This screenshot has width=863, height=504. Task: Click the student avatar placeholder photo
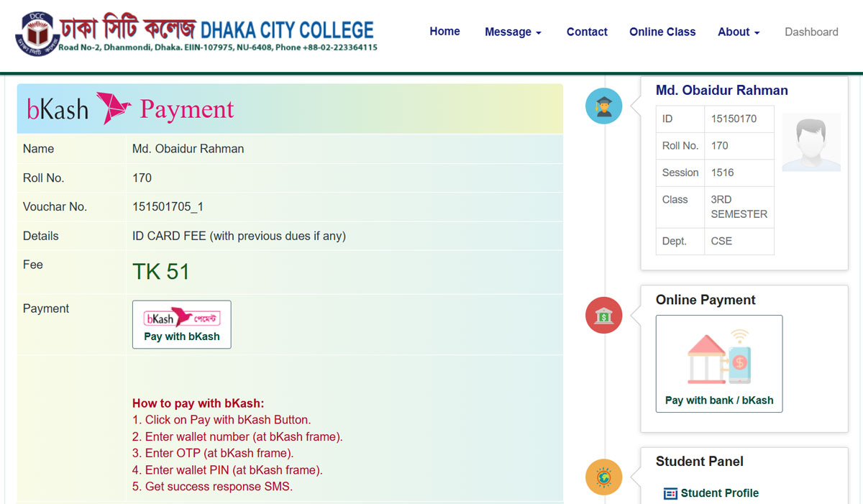click(x=811, y=142)
